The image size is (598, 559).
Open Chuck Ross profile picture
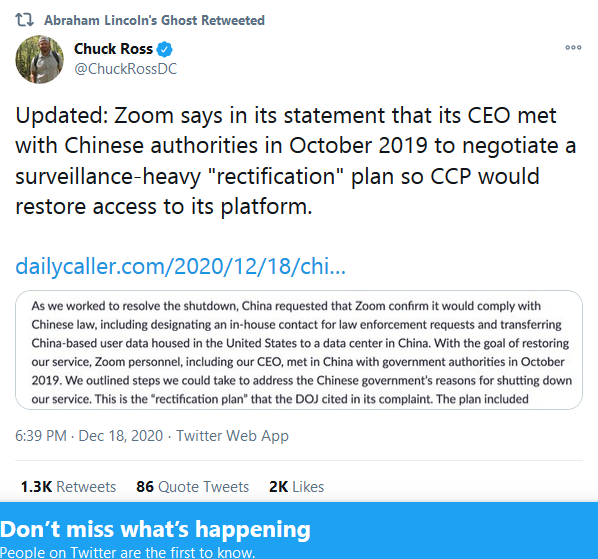point(39,59)
